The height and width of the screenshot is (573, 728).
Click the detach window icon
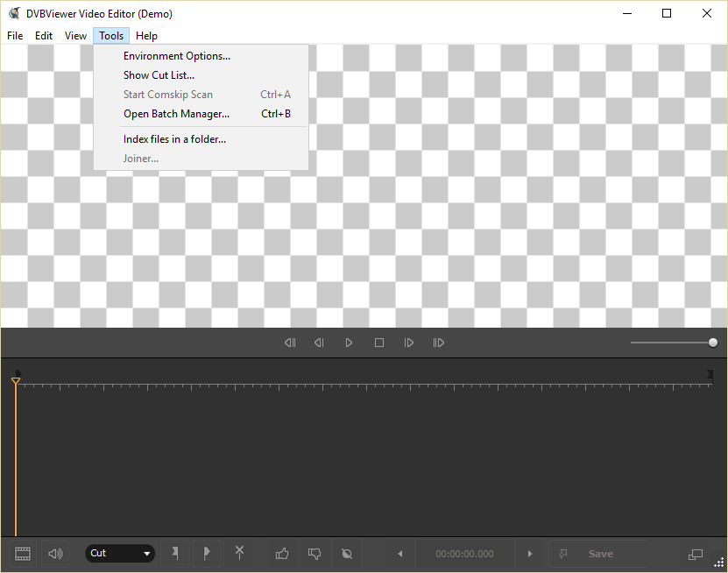(x=695, y=554)
